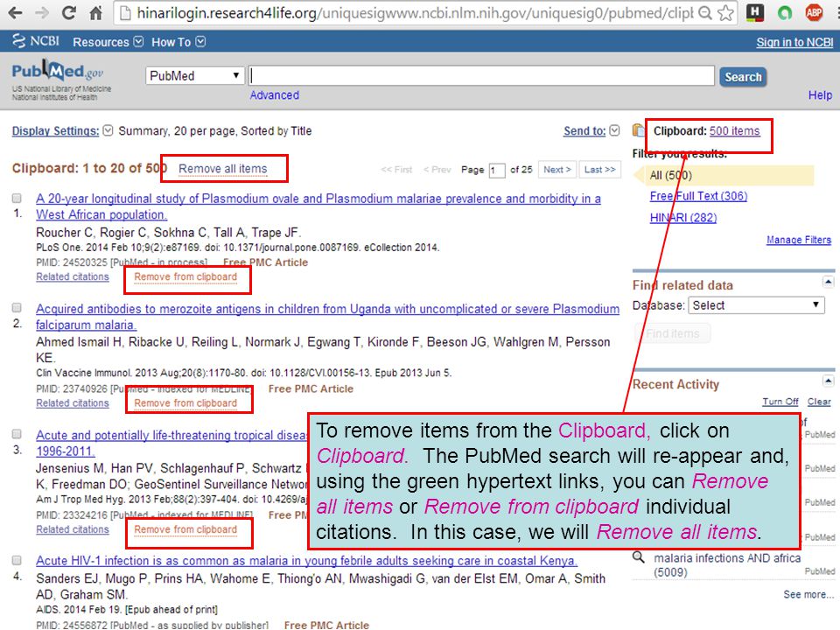This screenshot has width=840, height=630.
Task: Open Manage Filters
Action: point(799,240)
